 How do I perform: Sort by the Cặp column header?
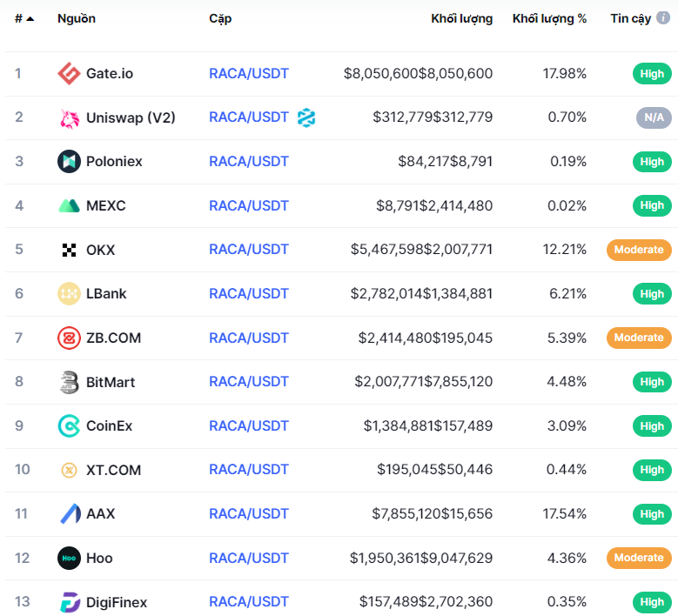(x=220, y=19)
